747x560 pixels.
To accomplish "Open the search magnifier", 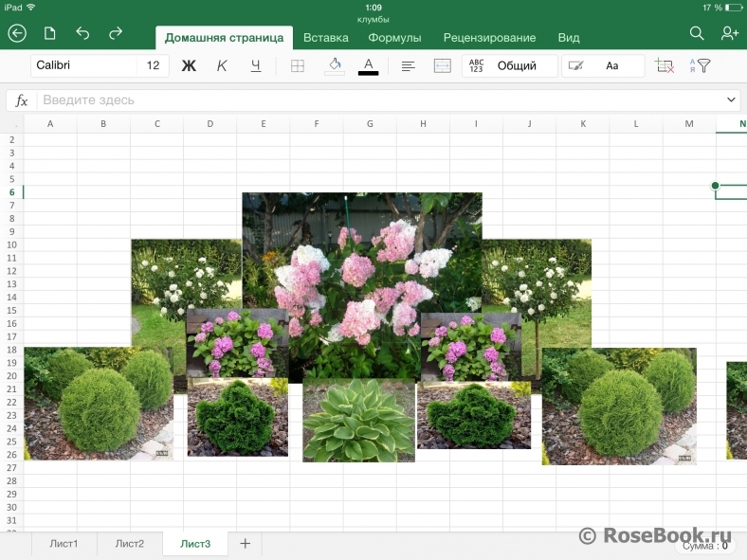I will click(x=697, y=34).
